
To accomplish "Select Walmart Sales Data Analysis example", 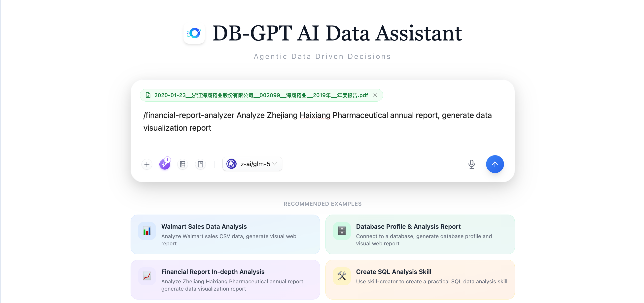I will pyautogui.click(x=225, y=234).
